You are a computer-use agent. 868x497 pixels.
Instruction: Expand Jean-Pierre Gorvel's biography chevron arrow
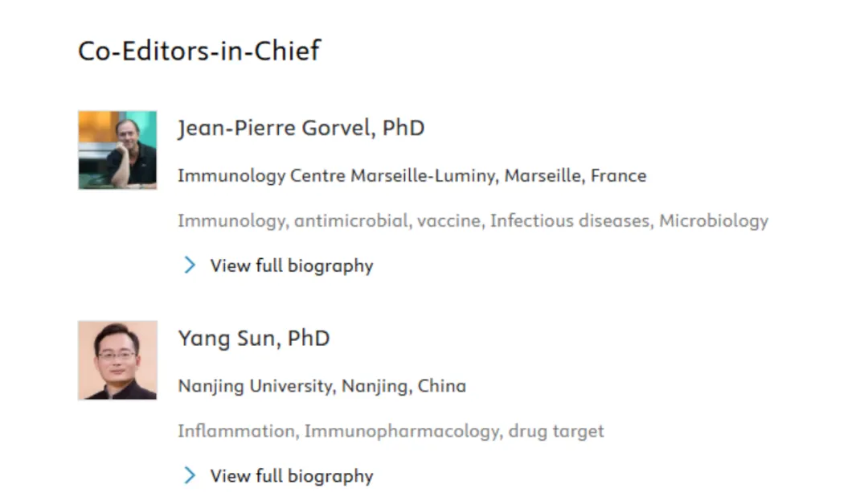click(190, 265)
